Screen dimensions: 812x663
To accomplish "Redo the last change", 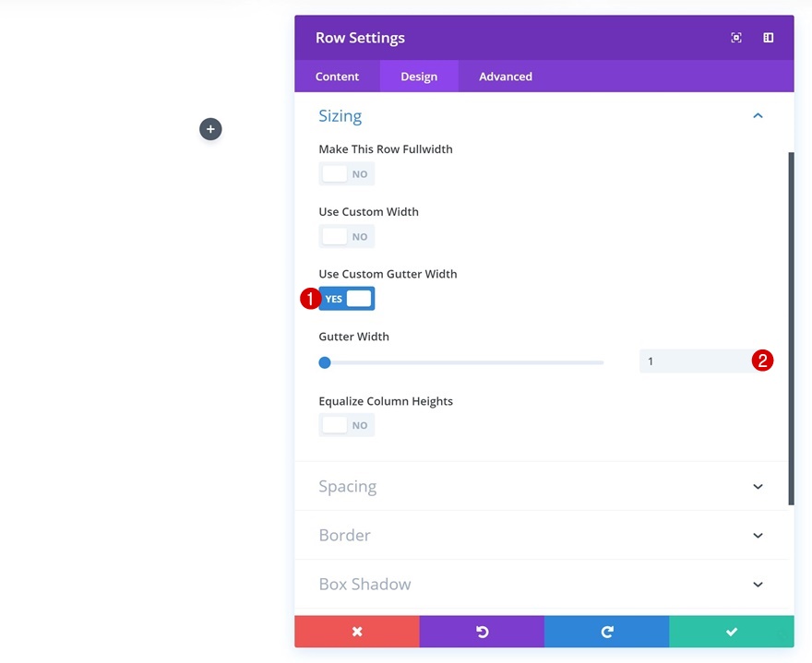I will [x=606, y=632].
